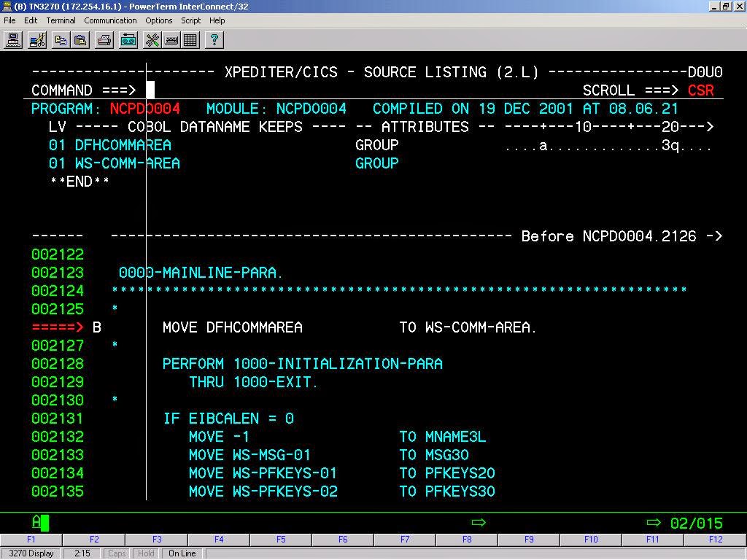747x560 pixels.
Task: Open keyboard mapping with keyboard icon
Action: (171, 40)
